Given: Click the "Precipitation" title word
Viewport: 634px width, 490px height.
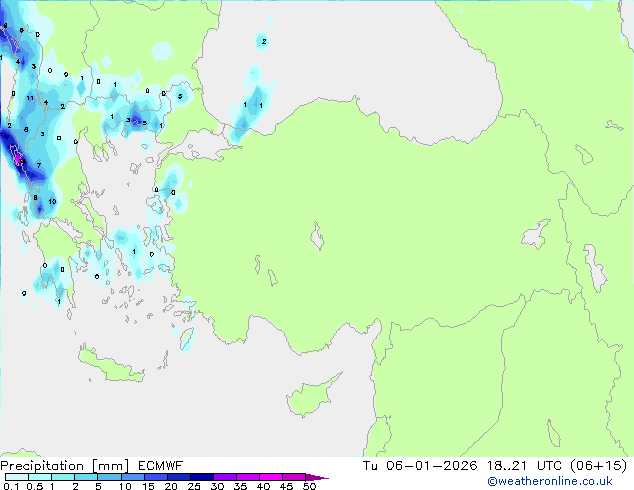Looking at the screenshot, I should [42, 466].
